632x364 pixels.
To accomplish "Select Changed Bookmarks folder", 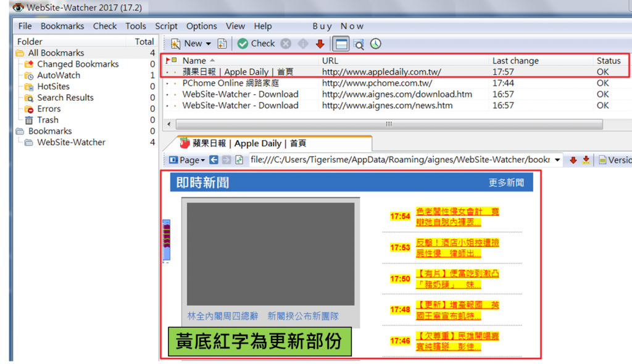I will coord(78,64).
